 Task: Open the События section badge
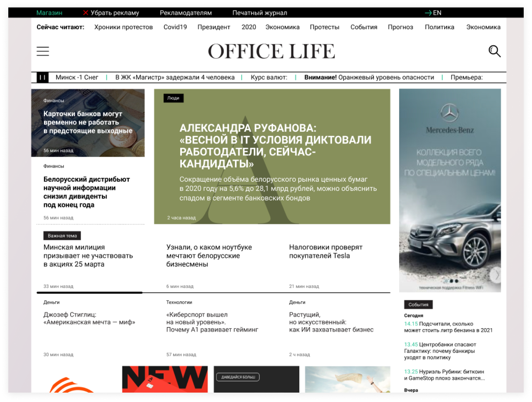point(418,304)
